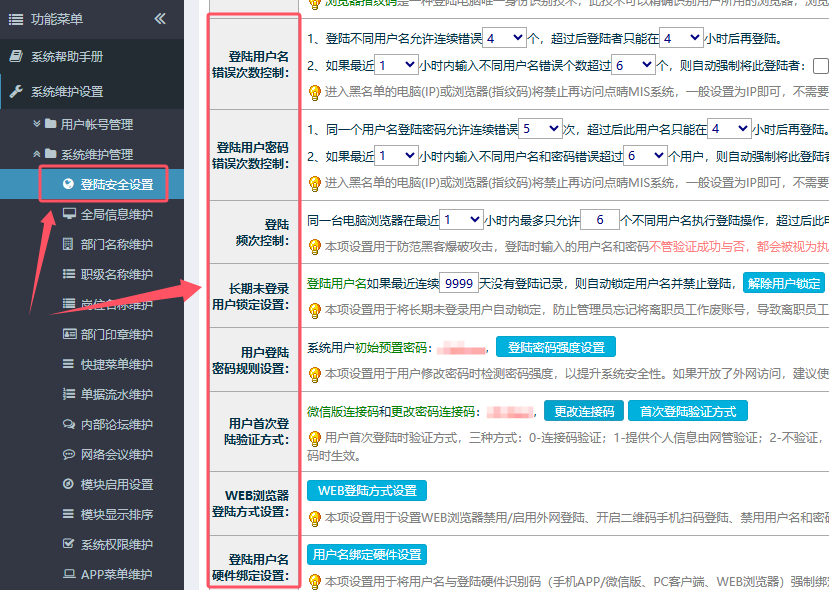Open WEB登陆方式设置
This screenshot has width=829, height=590.
point(367,491)
